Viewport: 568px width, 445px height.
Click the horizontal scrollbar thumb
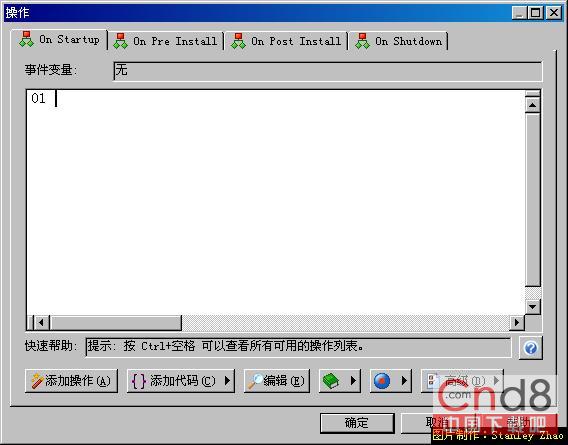click(x=116, y=322)
